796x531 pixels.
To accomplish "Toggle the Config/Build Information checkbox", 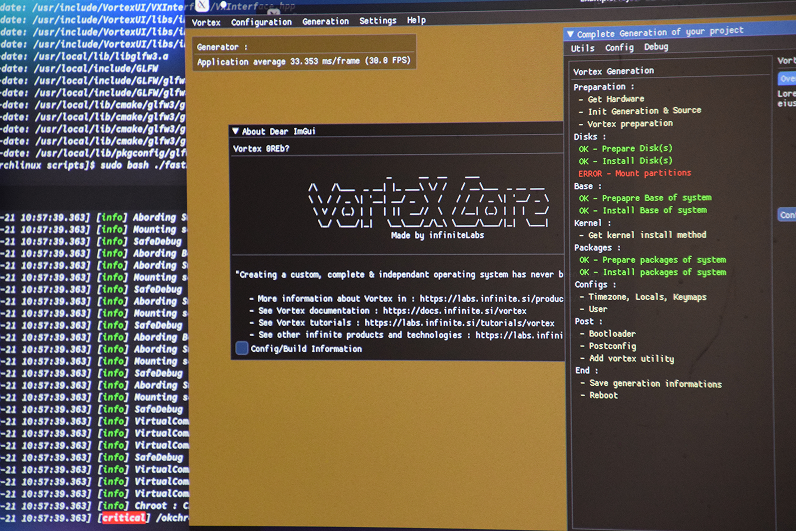I will [x=242, y=348].
